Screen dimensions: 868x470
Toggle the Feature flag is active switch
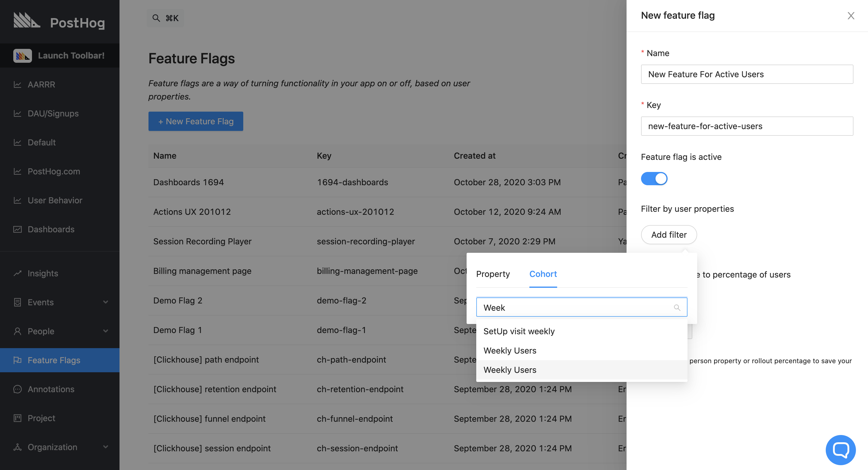(x=654, y=179)
